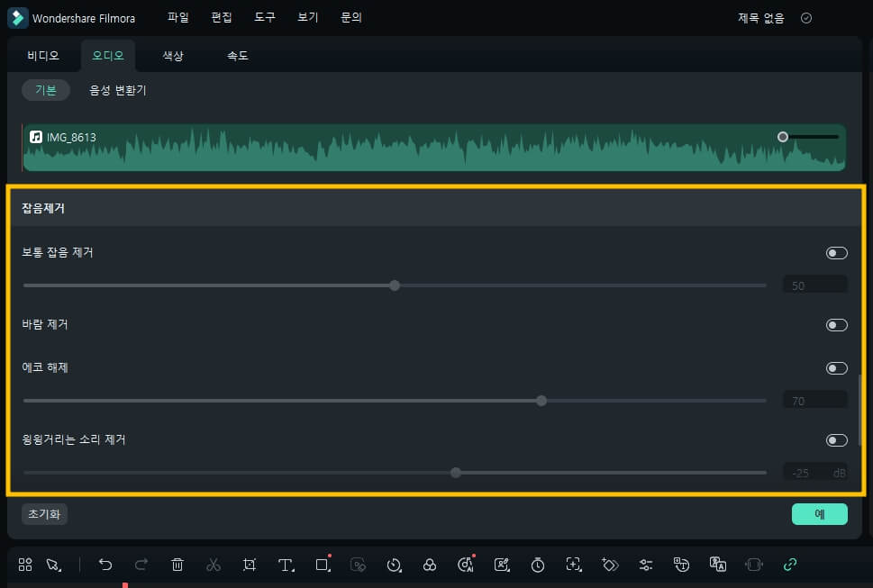Click the 윙윙거리는 소리 제거 slider handle

[456, 473]
